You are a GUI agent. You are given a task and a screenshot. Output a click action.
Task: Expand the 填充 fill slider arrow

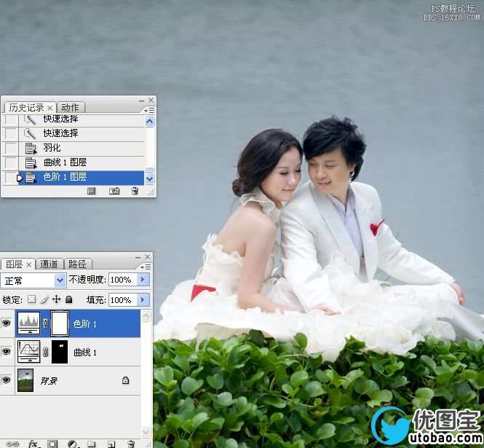[x=142, y=299]
